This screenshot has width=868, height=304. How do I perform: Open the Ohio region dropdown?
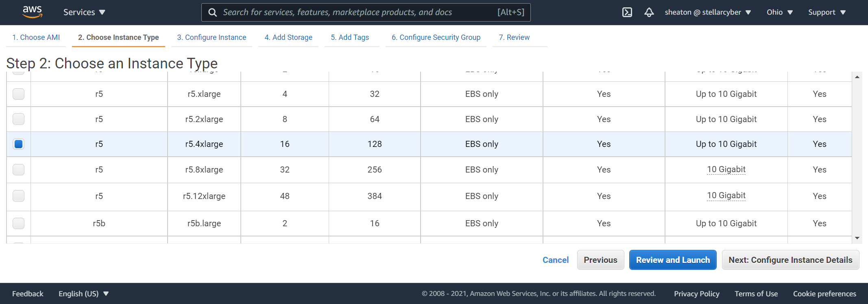click(x=779, y=12)
